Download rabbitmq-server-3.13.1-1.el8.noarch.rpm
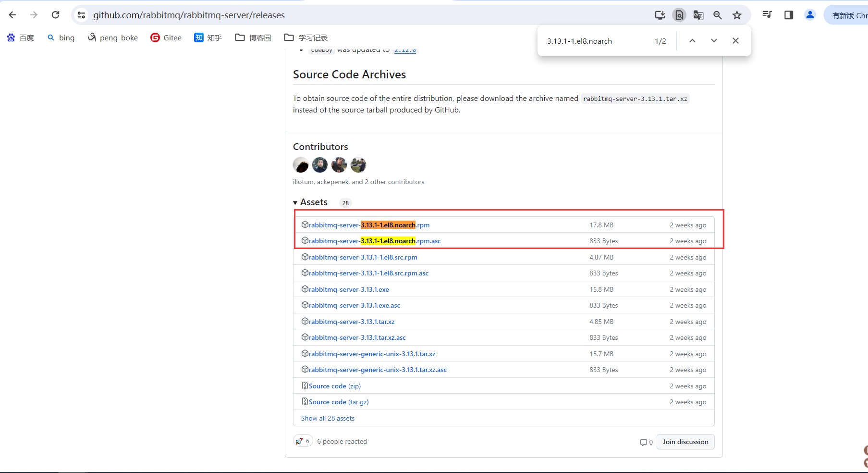Image resolution: width=868 pixels, height=473 pixels. point(369,225)
